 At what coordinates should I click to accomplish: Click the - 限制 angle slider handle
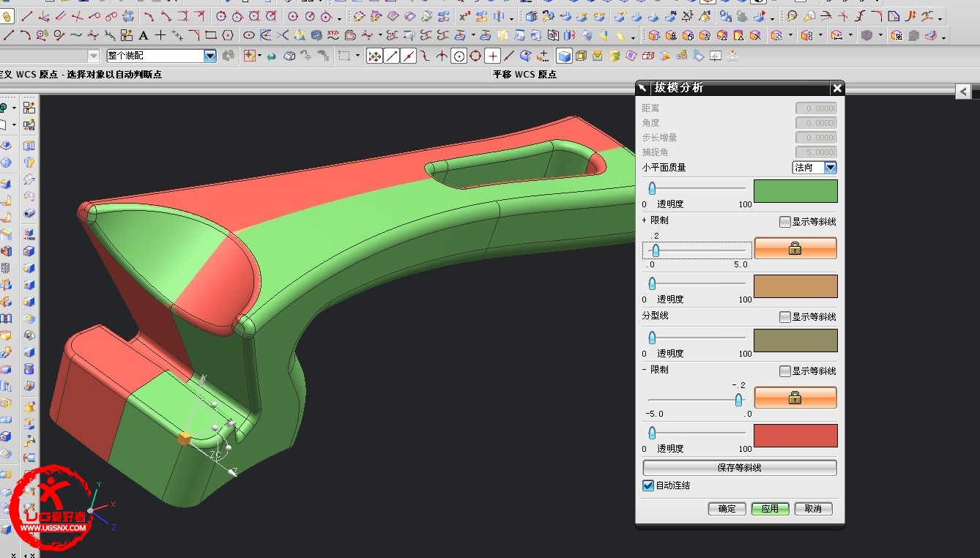(x=739, y=400)
